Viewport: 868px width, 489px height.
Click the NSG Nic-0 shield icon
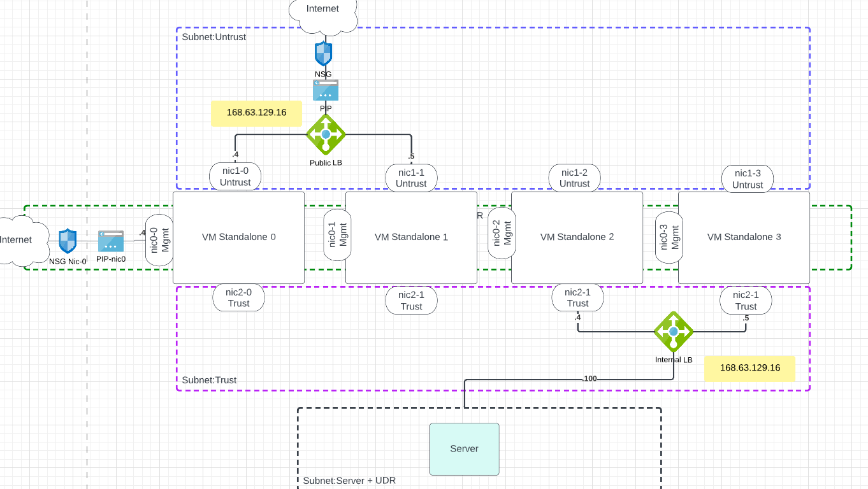(68, 241)
